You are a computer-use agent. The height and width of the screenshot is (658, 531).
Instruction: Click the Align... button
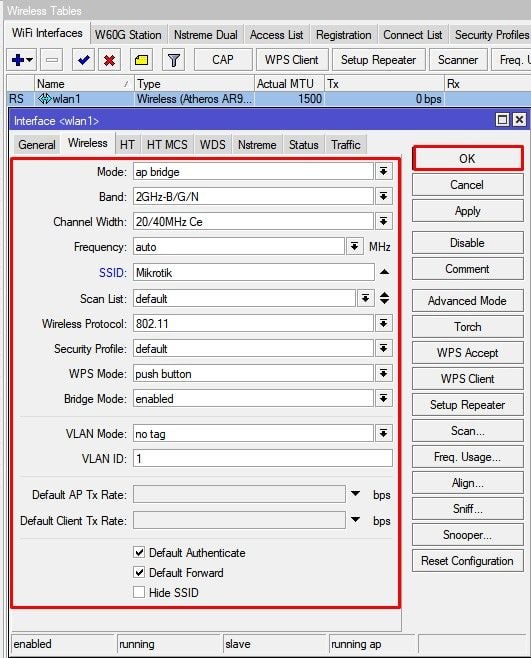click(467, 483)
